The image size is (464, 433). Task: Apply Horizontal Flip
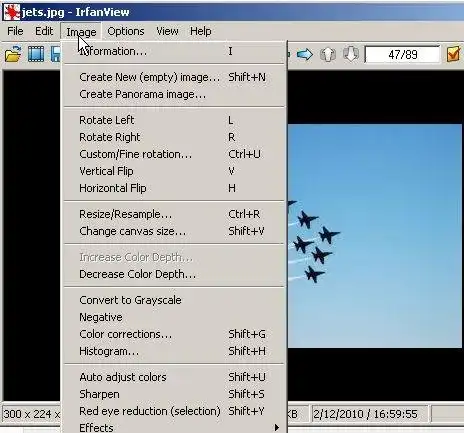(x=175, y=188)
